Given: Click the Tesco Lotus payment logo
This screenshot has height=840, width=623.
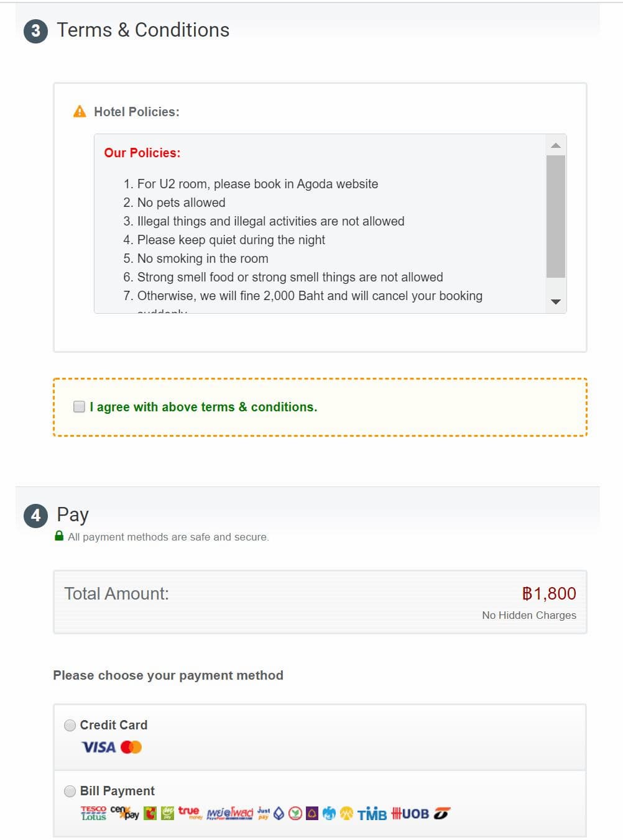Looking at the screenshot, I should [93, 813].
